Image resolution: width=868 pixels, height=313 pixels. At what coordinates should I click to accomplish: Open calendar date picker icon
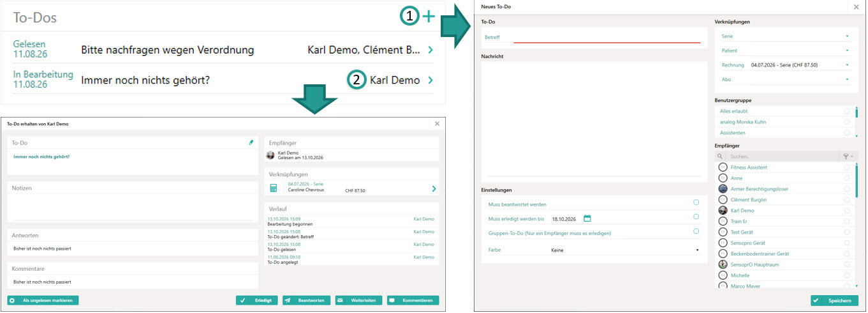click(x=587, y=218)
